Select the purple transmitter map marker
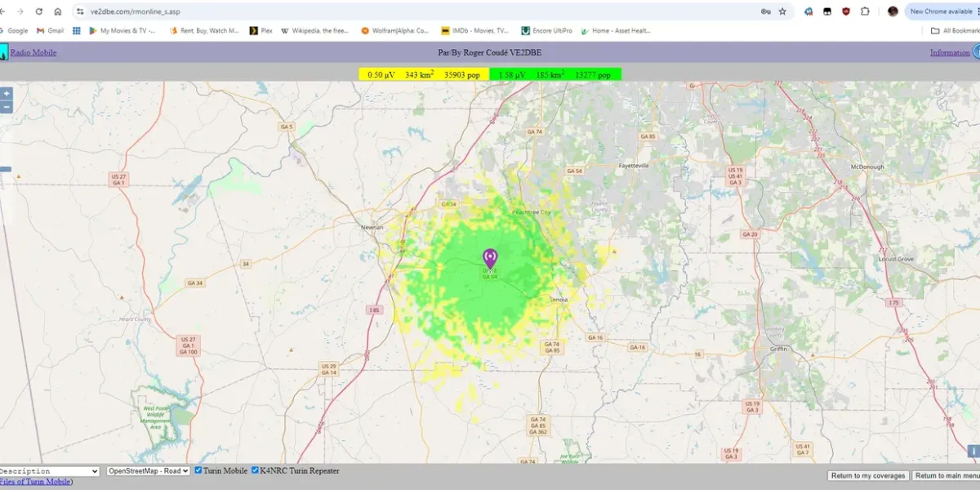 tap(490, 259)
